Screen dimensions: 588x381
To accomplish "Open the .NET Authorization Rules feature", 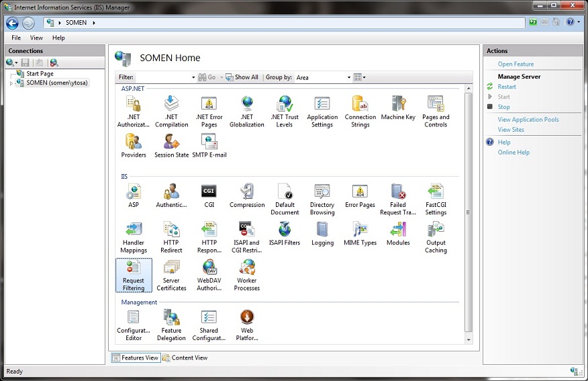I will [x=134, y=112].
